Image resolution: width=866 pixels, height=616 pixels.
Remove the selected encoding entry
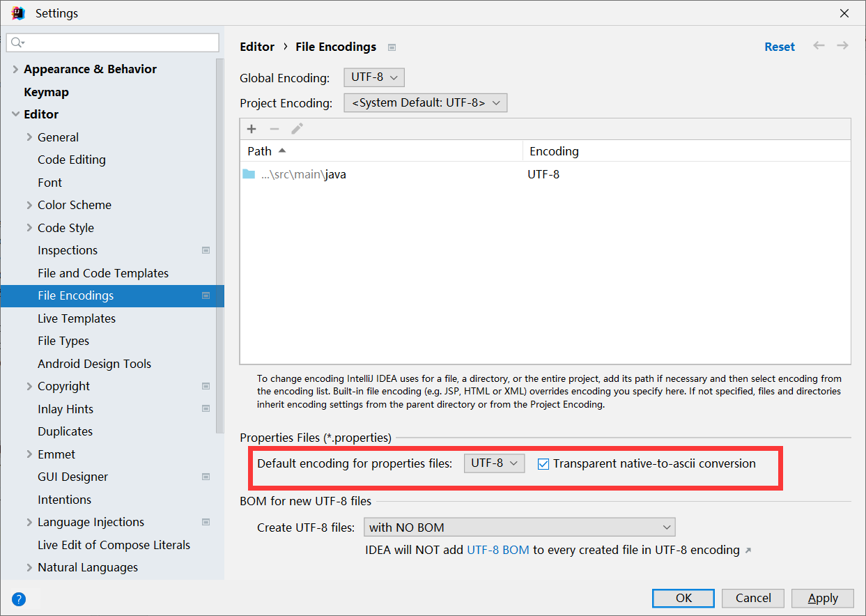[x=274, y=128]
